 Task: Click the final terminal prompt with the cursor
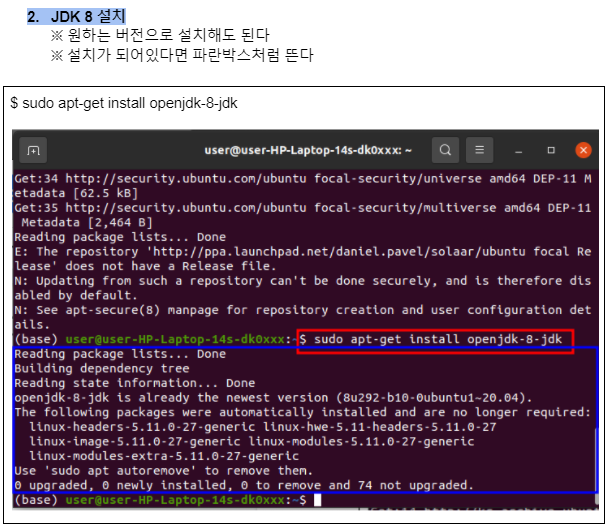pyautogui.click(x=168, y=500)
